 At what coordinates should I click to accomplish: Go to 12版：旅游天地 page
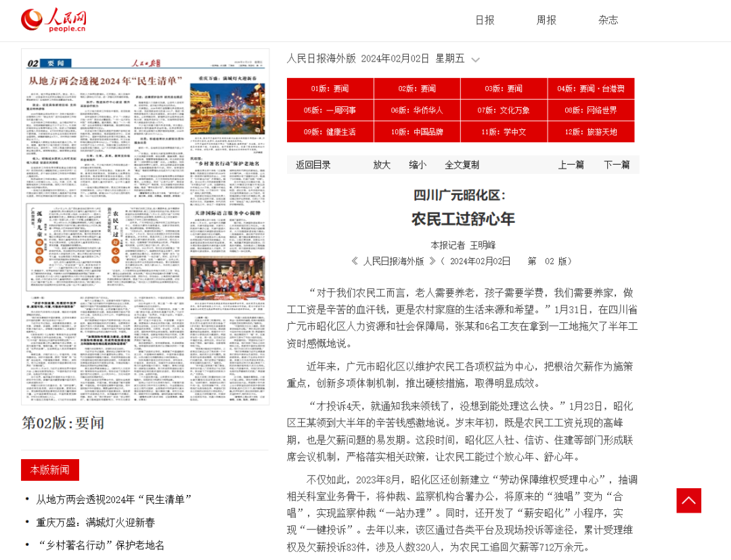pyautogui.click(x=590, y=132)
